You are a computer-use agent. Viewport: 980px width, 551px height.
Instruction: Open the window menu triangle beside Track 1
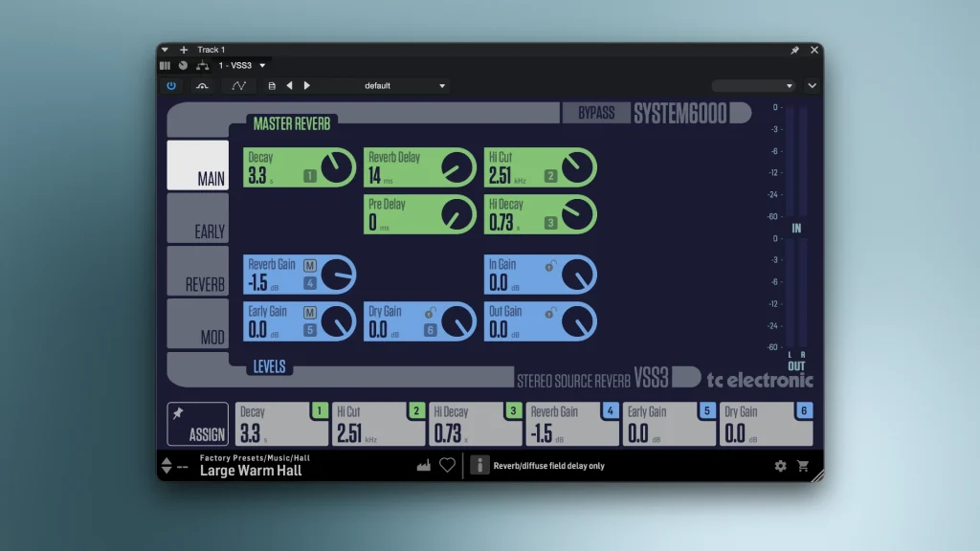pyautogui.click(x=165, y=50)
